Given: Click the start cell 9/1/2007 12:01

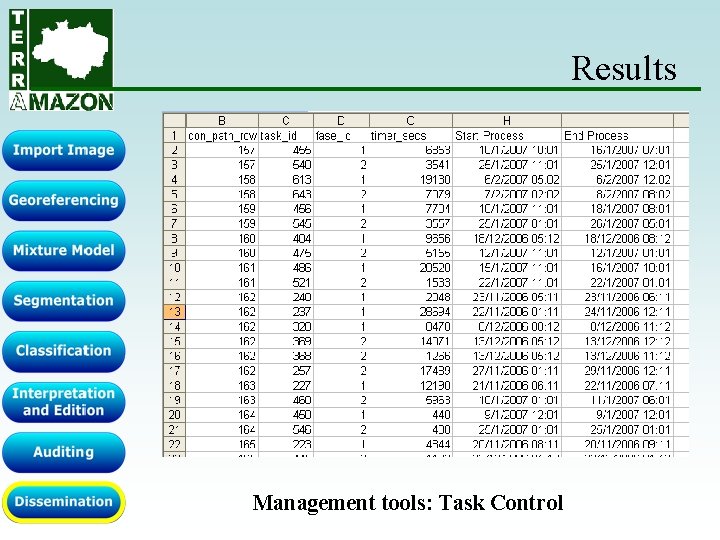Looking at the screenshot, I should 506,415.
